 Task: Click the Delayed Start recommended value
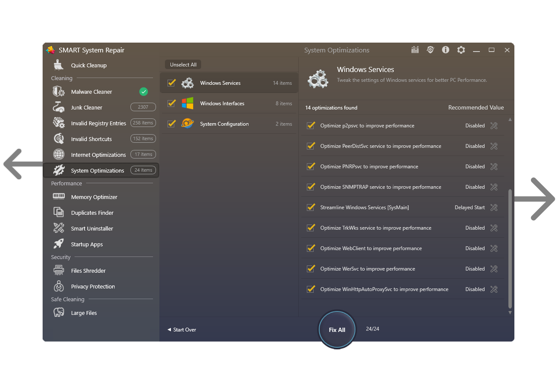point(470,208)
